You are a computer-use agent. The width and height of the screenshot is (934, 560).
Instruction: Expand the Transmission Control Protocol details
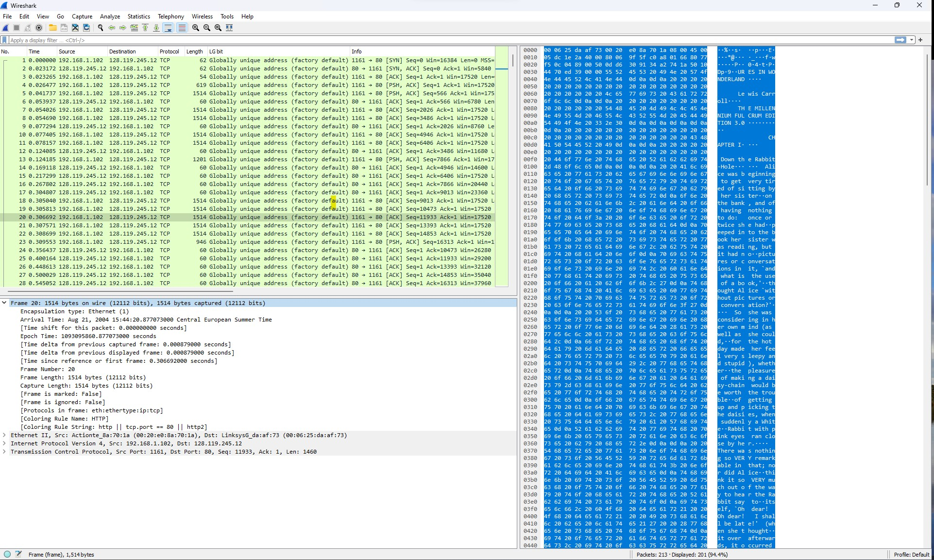pos(4,452)
